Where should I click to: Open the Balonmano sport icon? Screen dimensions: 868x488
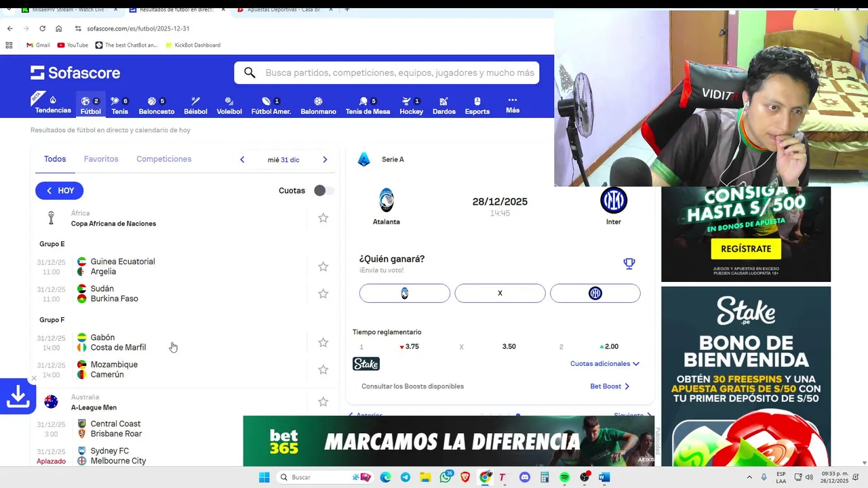tap(318, 104)
